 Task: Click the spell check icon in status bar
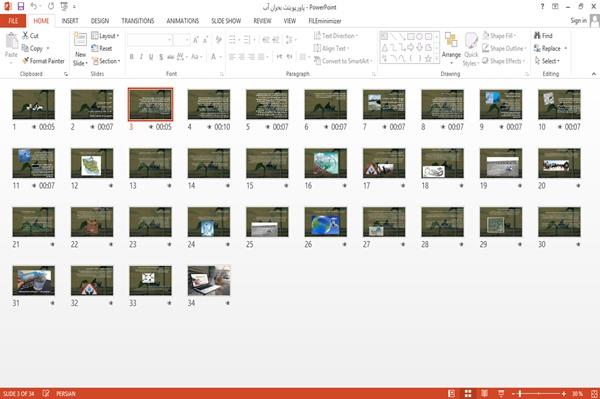(x=46, y=393)
